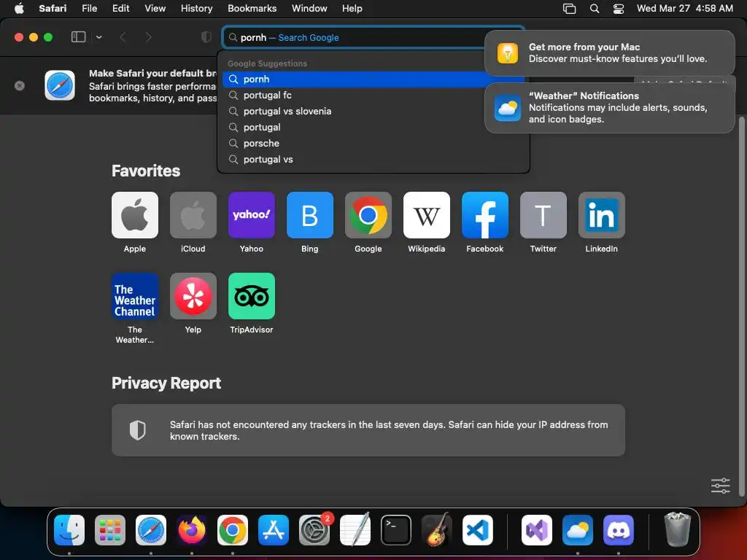Viewport: 747px width, 560px height.
Task: Open purple Visual Studio from the Dock
Action: (537, 530)
